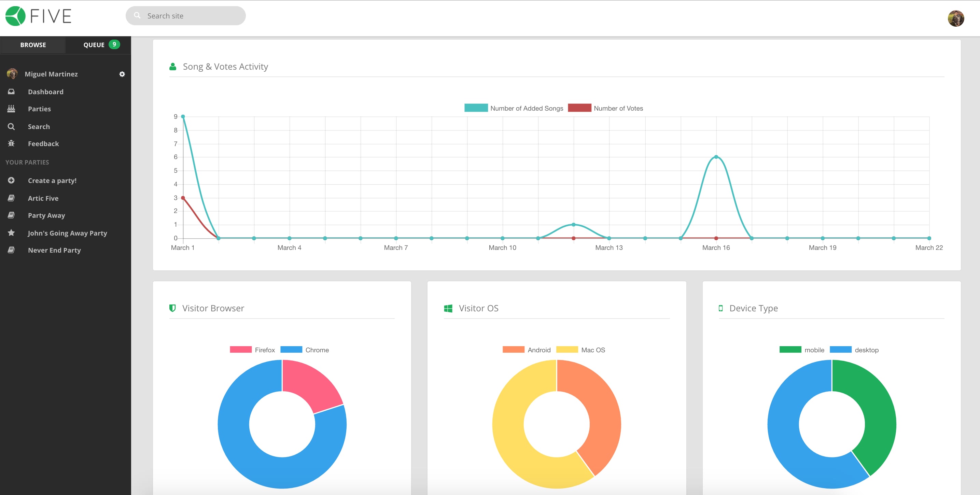Click the FIVE logo in header

coord(39,16)
